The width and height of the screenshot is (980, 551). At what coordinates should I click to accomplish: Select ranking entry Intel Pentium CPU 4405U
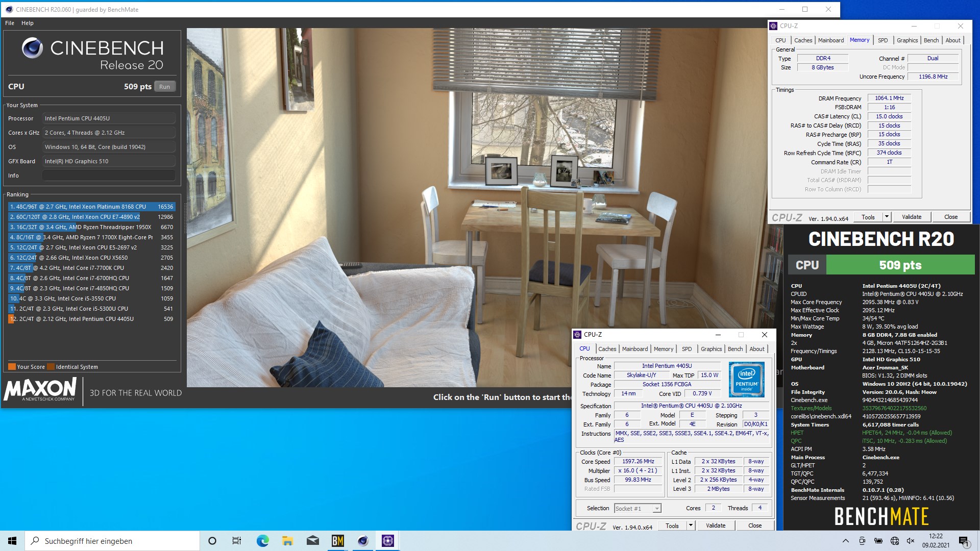[x=92, y=319]
